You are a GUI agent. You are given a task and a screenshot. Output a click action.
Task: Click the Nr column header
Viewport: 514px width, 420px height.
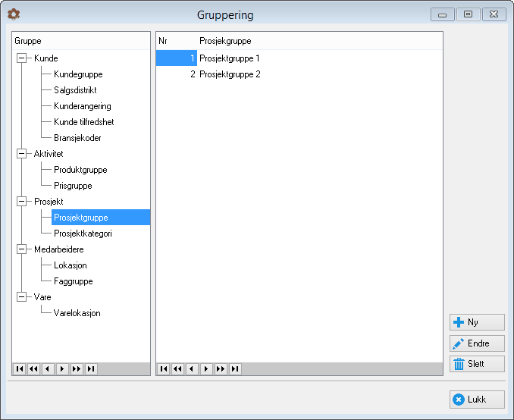tap(177, 41)
